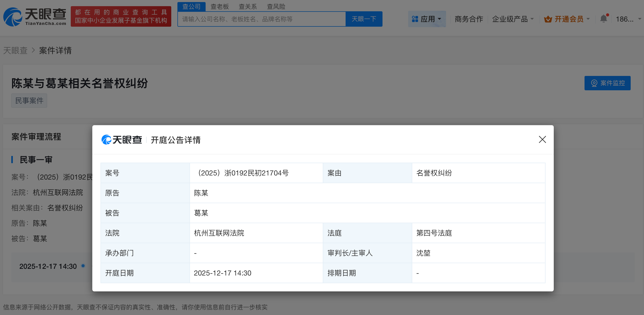644x315 pixels.
Task: Switch to the 查老板 search tab
Action: coord(219,6)
